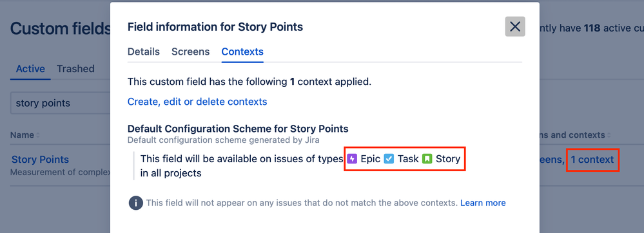Select the Active custom fields tab
Screen dimensions: 644x233
coord(30,68)
